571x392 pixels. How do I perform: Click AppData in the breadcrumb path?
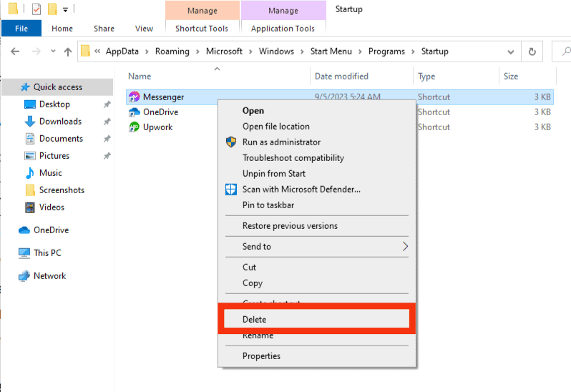click(x=122, y=52)
